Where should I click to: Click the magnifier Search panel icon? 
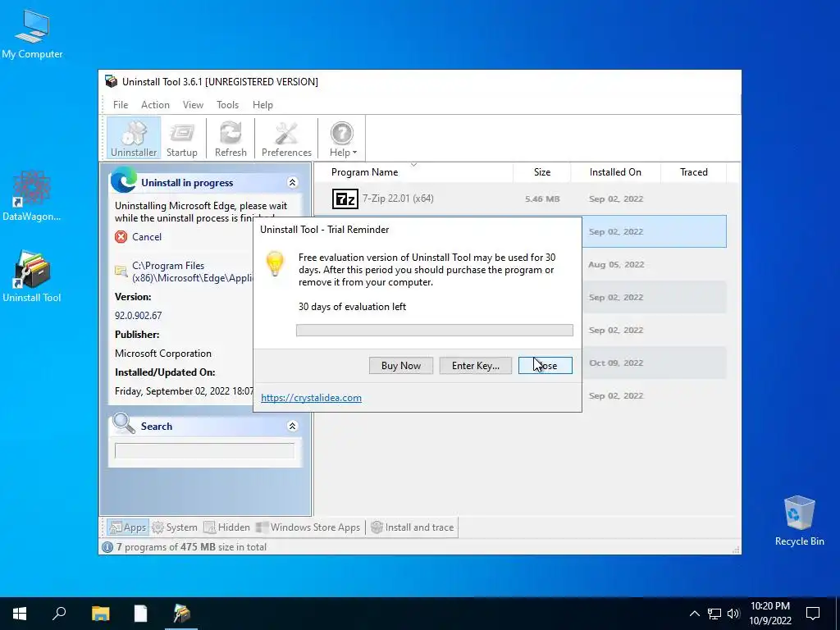click(124, 423)
